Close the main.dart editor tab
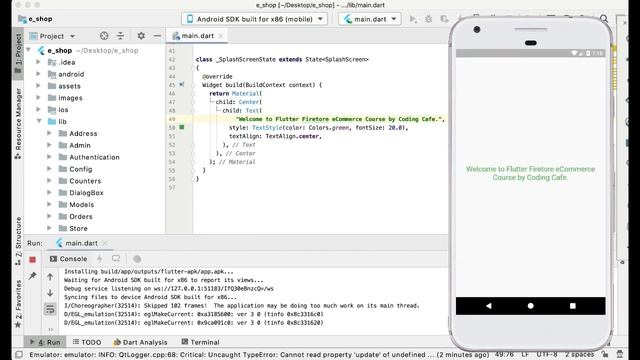The width and height of the screenshot is (640, 360). (x=221, y=36)
